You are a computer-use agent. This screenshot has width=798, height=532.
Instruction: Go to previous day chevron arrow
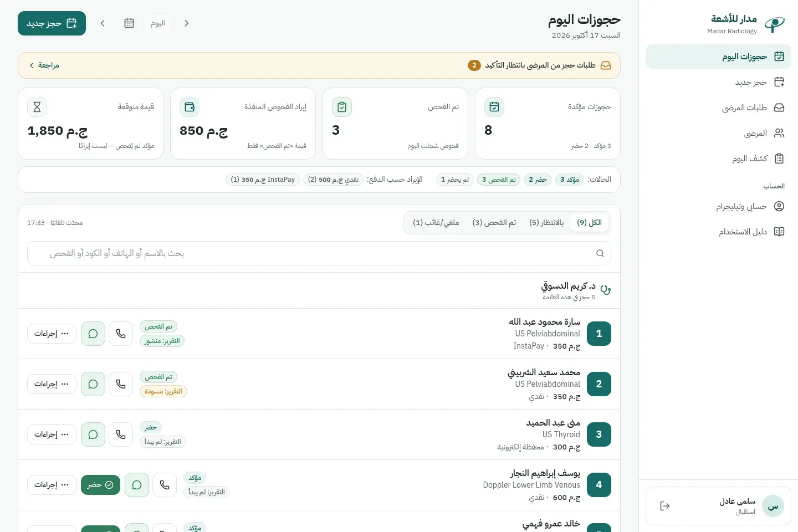(x=187, y=23)
